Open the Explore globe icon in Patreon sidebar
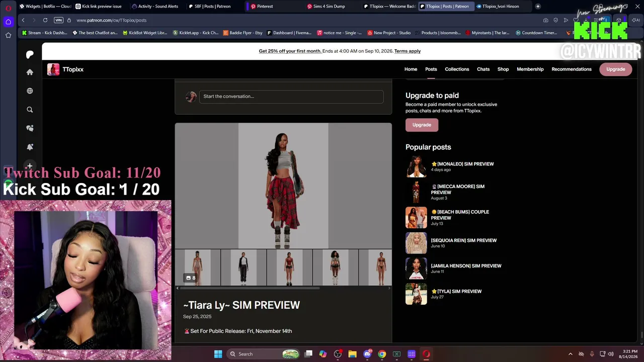 (30, 91)
